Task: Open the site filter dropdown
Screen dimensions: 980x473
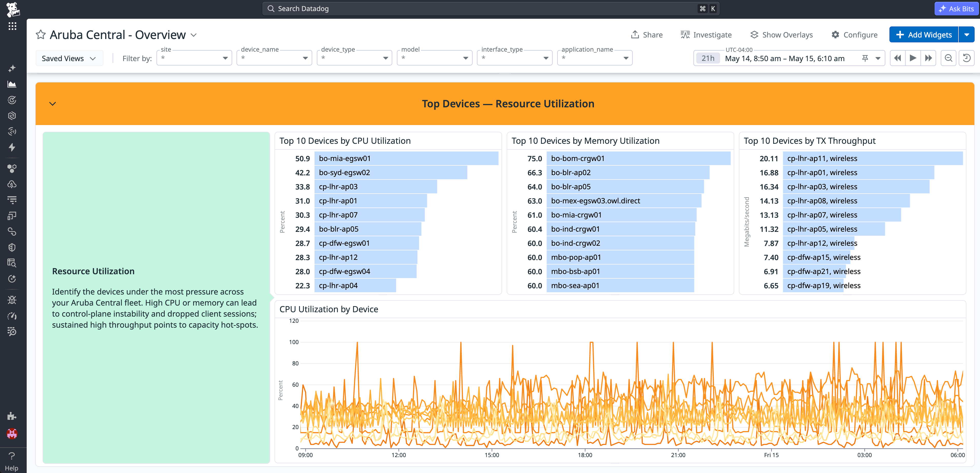Action: click(x=194, y=58)
